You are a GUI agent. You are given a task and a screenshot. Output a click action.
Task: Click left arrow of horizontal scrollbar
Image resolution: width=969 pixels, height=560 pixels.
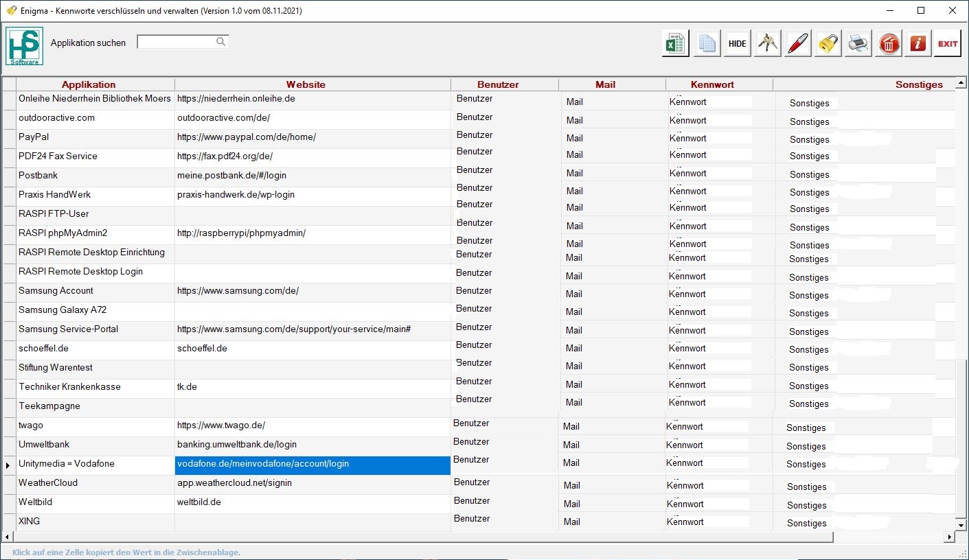click(x=7, y=537)
